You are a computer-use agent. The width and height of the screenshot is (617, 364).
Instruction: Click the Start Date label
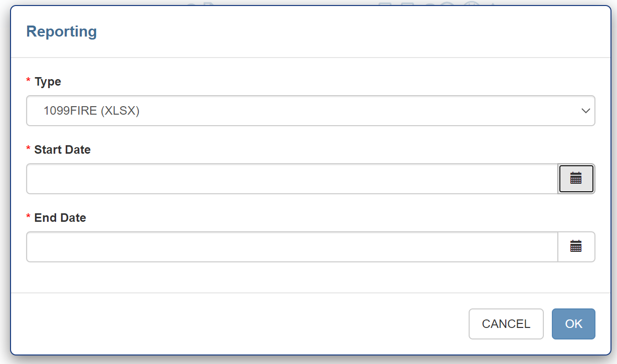(62, 150)
